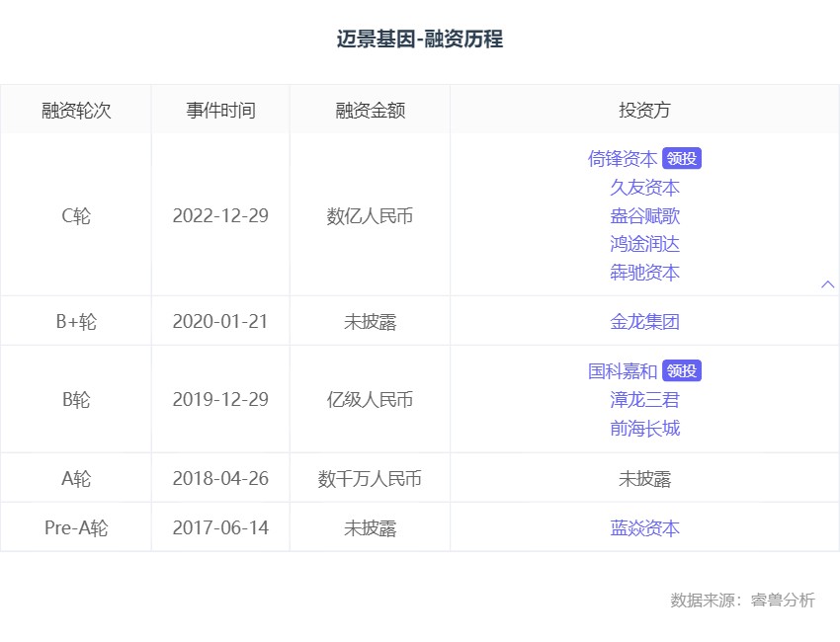Select the 2022-12-29 date cell
The image size is (840, 642).
pos(220,216)
